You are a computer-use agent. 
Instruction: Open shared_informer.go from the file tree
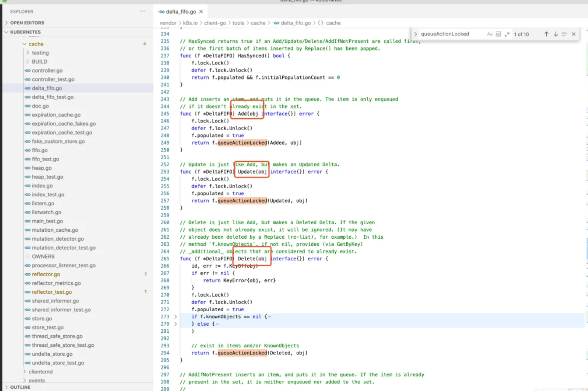[x=55, y=301]
